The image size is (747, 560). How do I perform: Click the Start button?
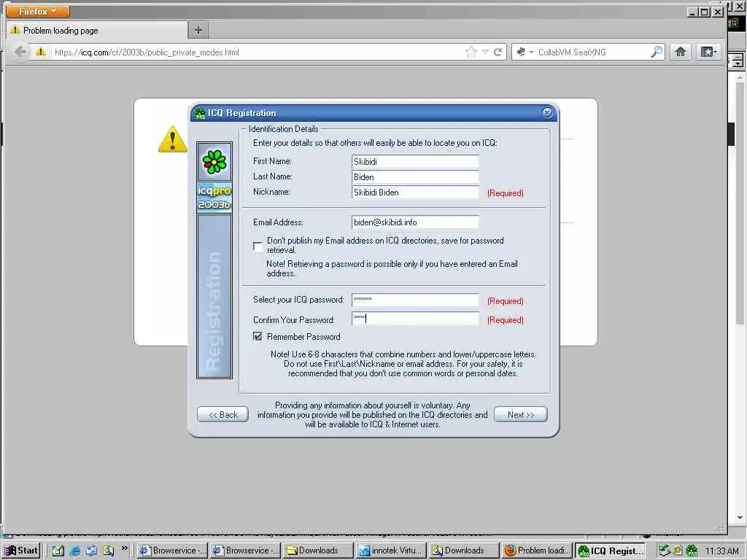coord(21,551)
